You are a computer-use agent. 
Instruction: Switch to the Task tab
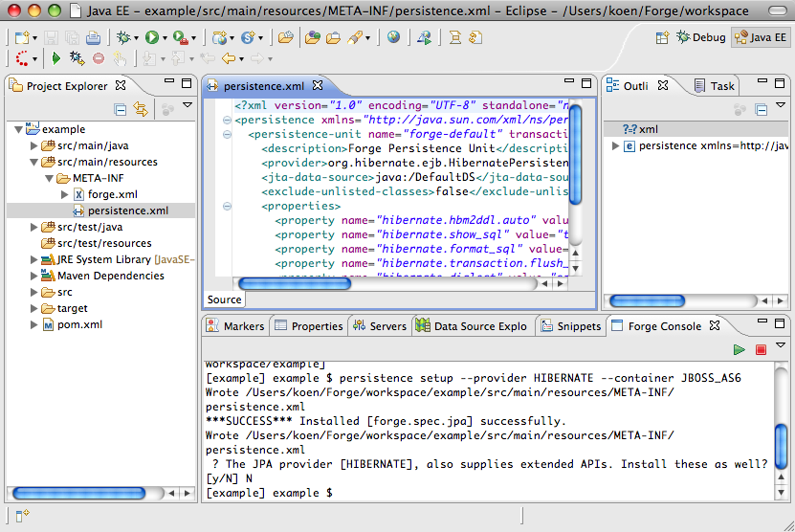point(715,86)
